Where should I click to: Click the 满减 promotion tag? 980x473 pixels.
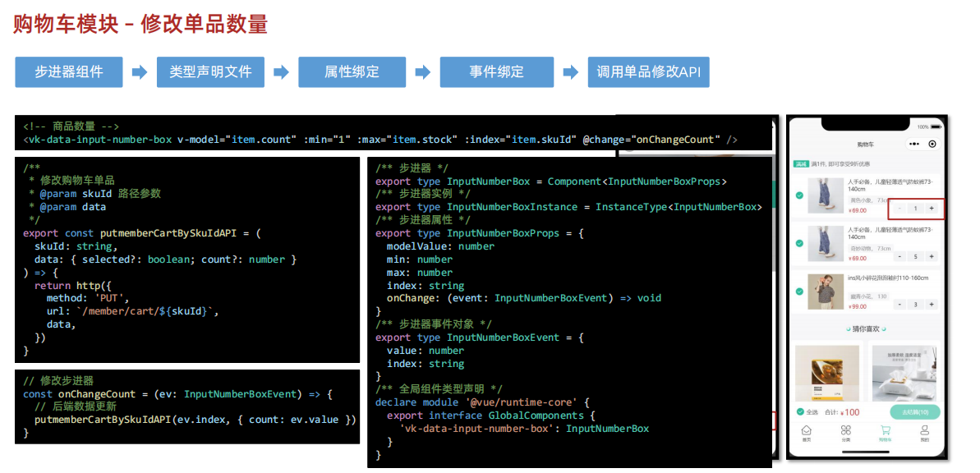(801, 164)
